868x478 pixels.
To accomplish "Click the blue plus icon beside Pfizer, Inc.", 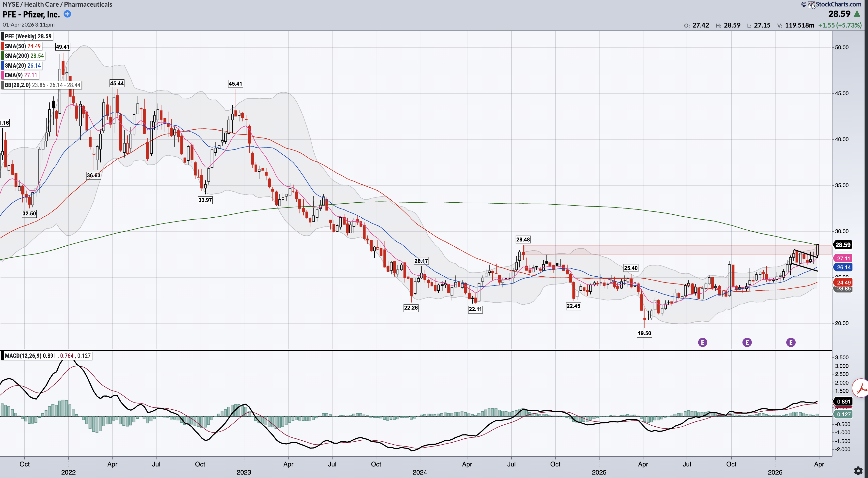I will coord(67,14).
